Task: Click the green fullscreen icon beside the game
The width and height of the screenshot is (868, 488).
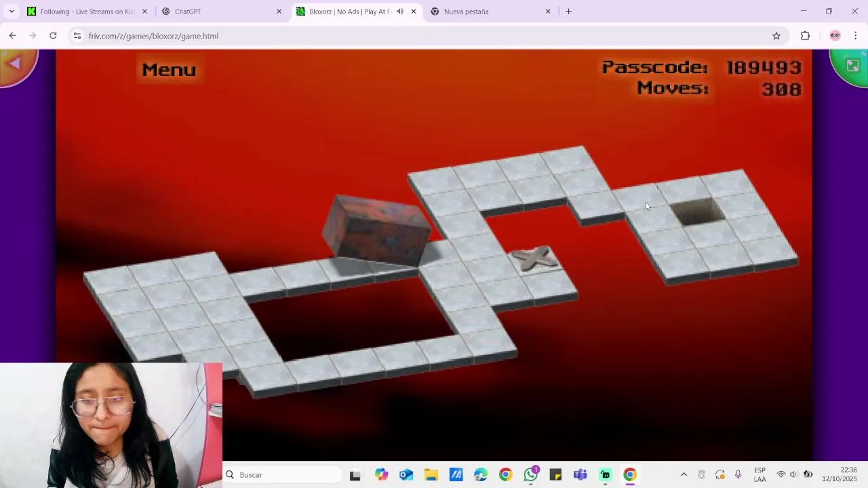Action: point(852,66)
